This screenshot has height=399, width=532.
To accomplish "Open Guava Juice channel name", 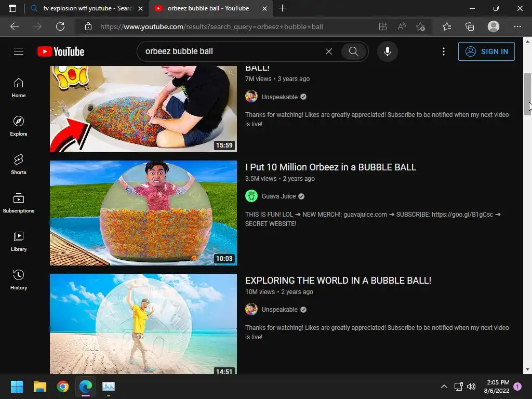I will pos(278,196).
